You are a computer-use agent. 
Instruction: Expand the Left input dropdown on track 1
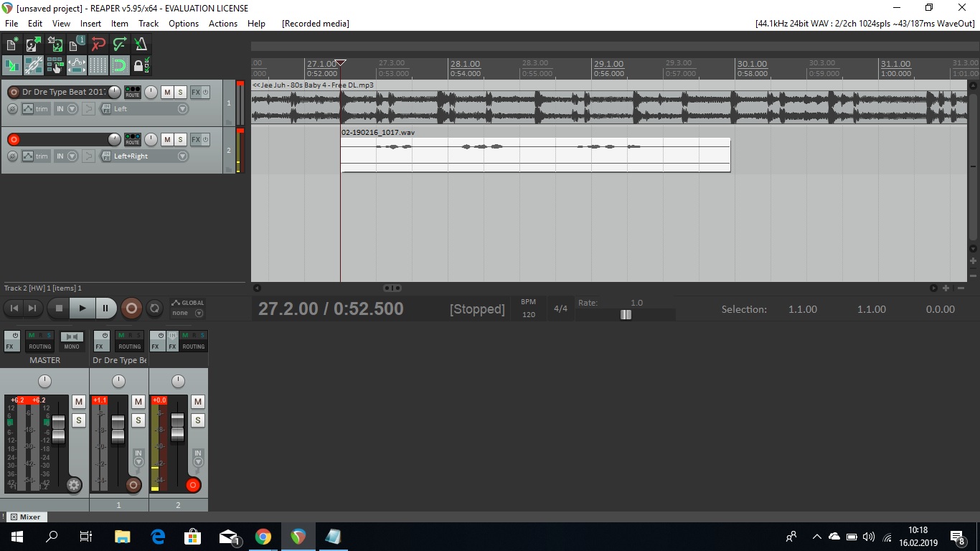click(182, 109)
